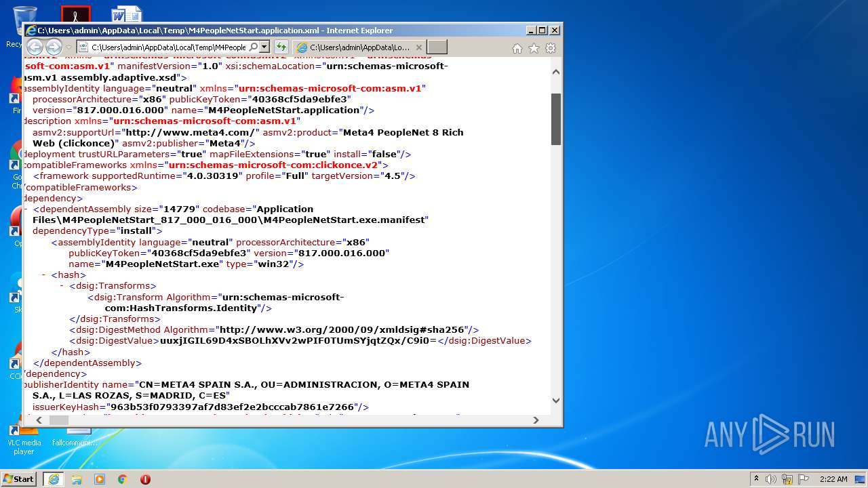The height and width of the screenshot is (488, 868).
Task: Open Favorites star icon
Action: 534,48
